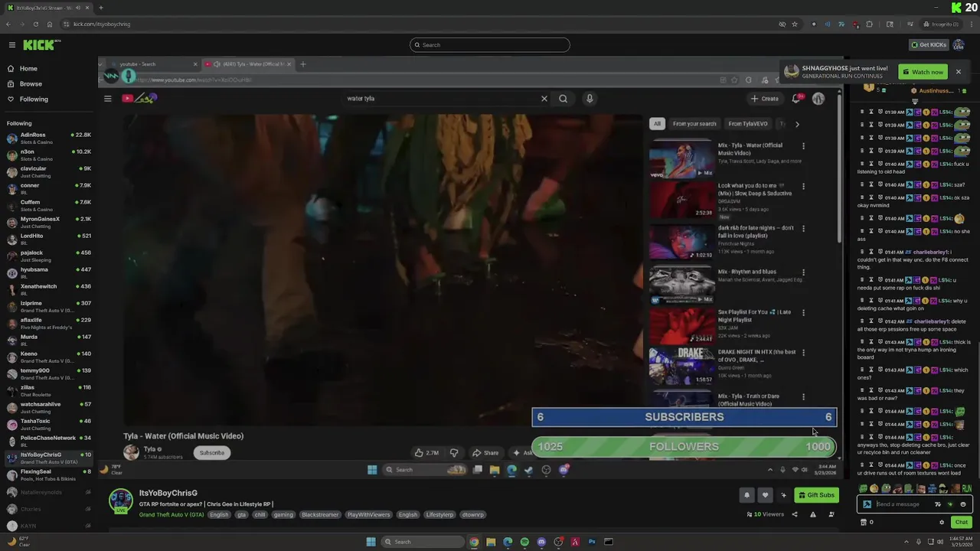
Task: Open the browser extensions puzzle icon
Action: click(x=869, y=24)
